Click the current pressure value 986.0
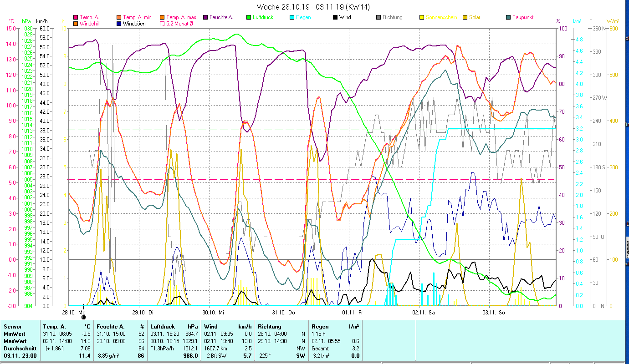629x364 pixels. 190,356
